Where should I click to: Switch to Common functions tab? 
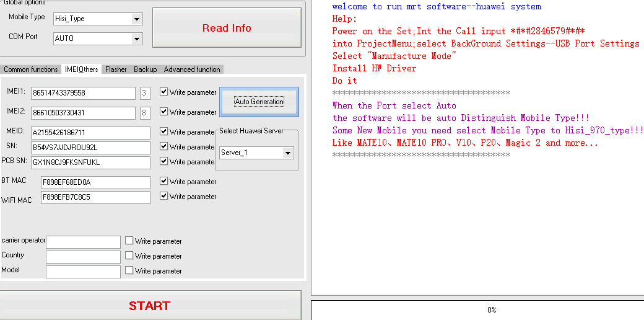[x=31, y=69]
